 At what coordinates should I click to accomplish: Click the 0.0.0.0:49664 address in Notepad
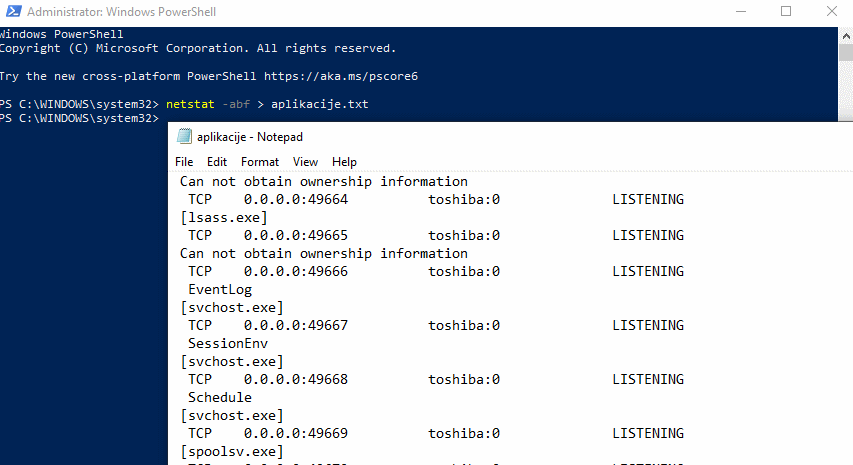[296, 200]
